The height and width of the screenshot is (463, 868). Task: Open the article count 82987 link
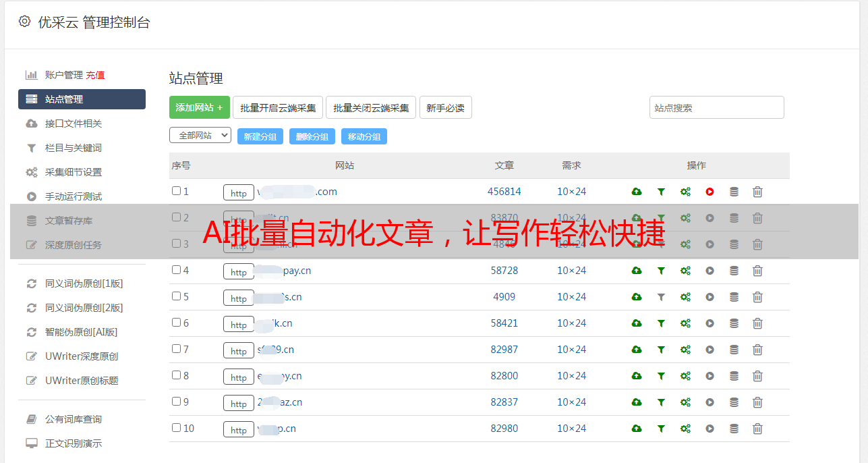click(x=504, y=350)
